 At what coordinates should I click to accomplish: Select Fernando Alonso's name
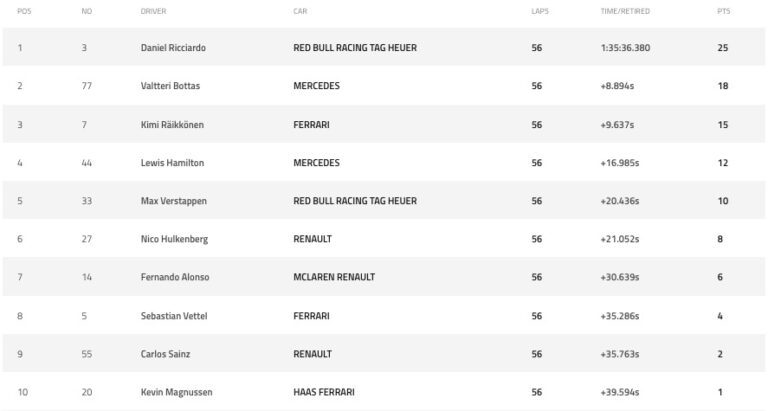point(175,277)
